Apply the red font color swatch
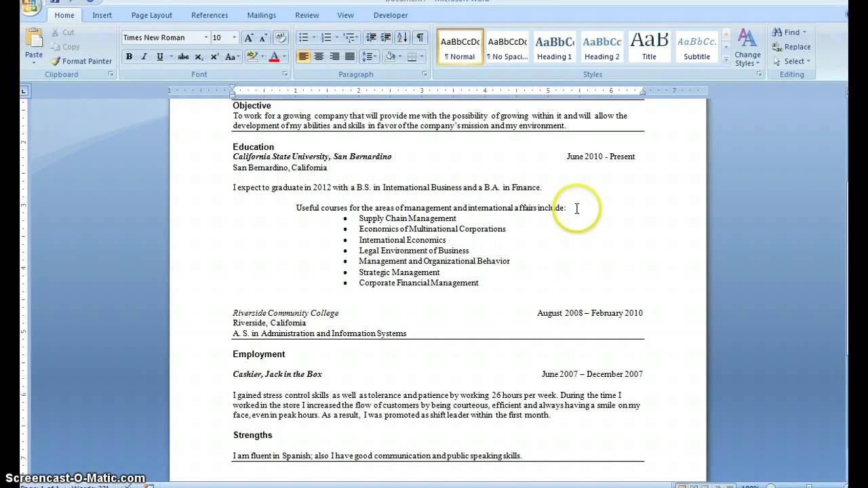 coord(275,57)
